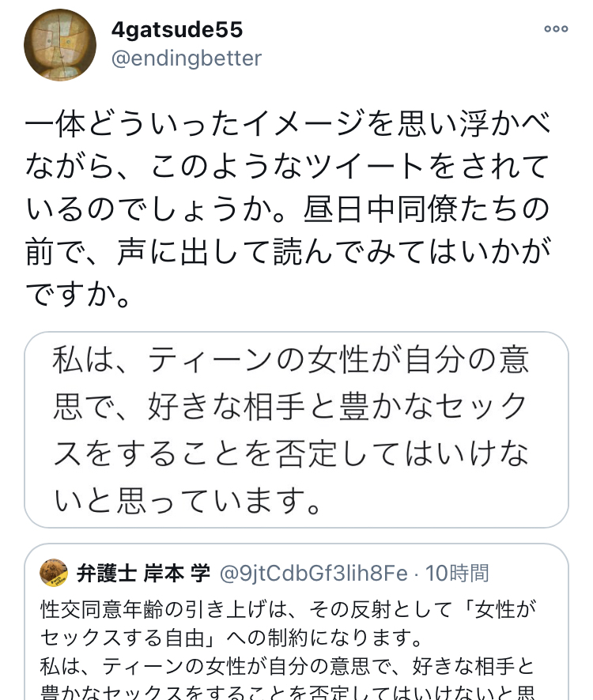
Task: Tap the small avatar of 弁護士 岸本 学
Action: click(55, 572)
